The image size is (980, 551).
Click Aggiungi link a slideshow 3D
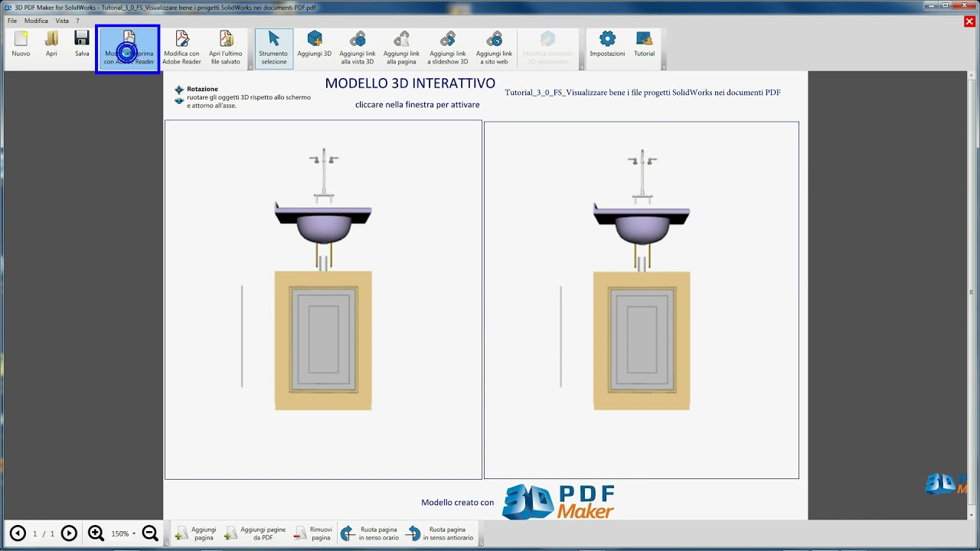(448, 49)
